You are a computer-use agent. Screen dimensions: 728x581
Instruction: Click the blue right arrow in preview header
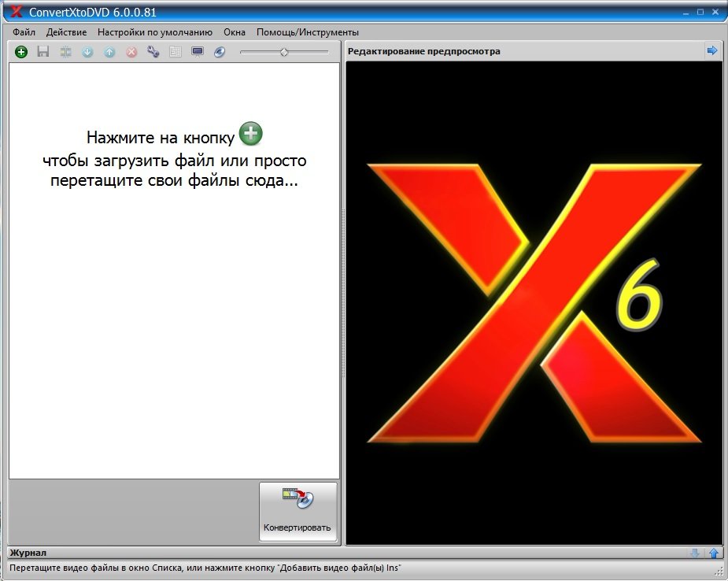711,50
